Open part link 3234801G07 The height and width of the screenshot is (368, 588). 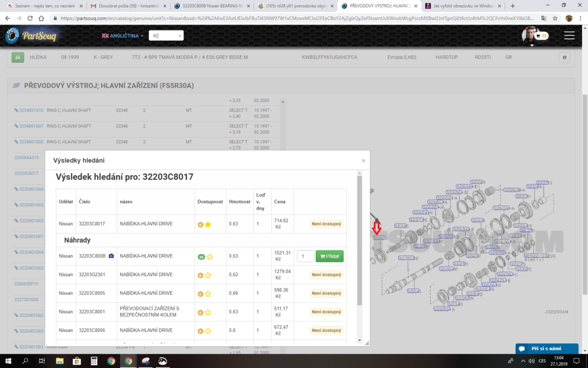tap(31, 126)
